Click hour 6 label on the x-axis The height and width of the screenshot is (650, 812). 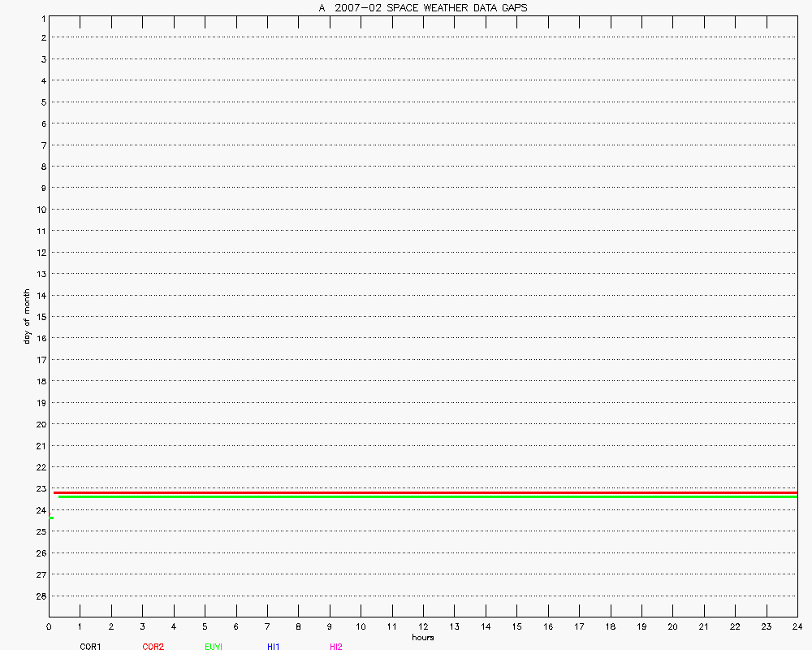[235, 626]
